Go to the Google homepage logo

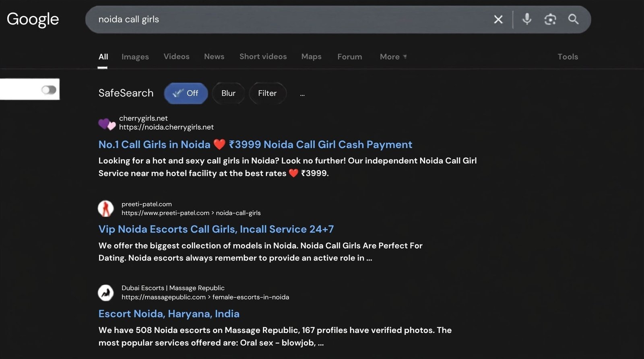[33, 19]
